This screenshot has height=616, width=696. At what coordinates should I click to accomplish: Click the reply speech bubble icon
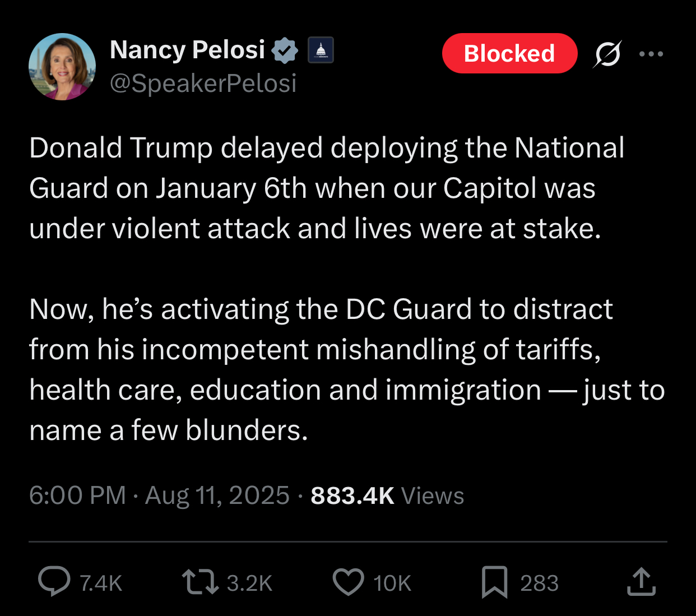click(x=54, y=582)
